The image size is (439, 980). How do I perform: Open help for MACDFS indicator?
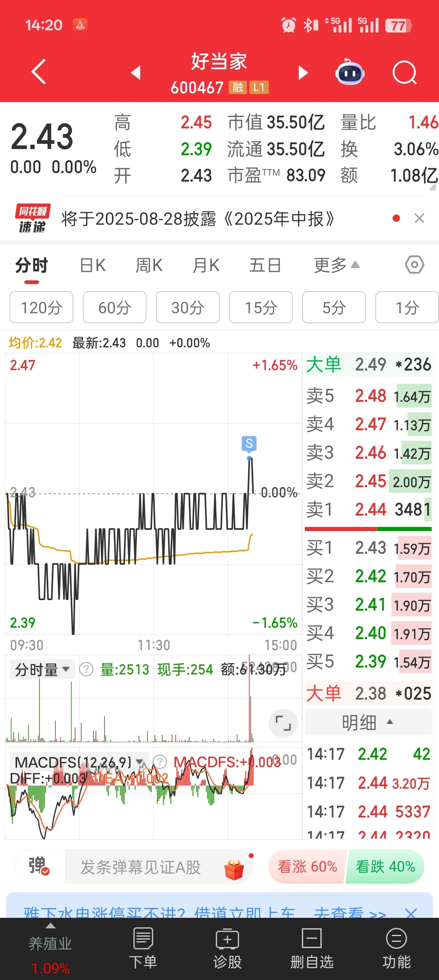pyautogui.click(x=160, y=762)
